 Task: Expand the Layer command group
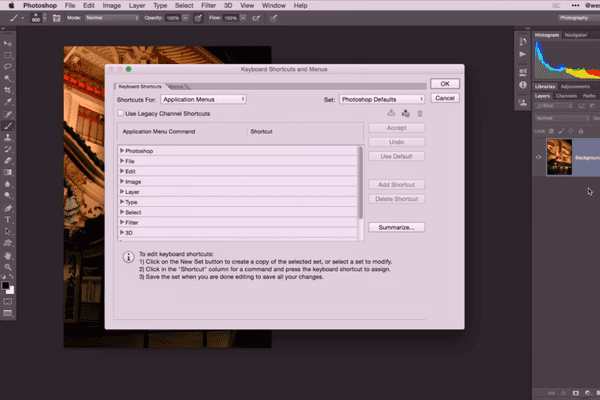122,192
